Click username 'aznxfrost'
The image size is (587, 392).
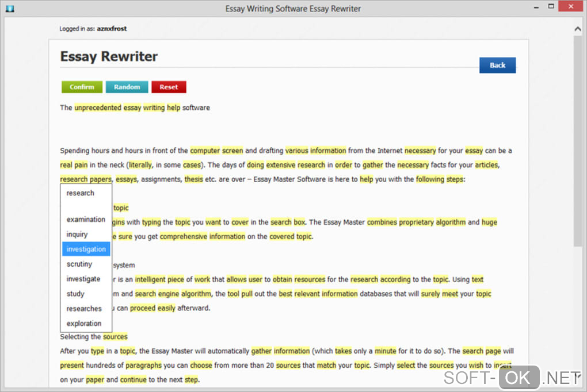click(112, 28)
